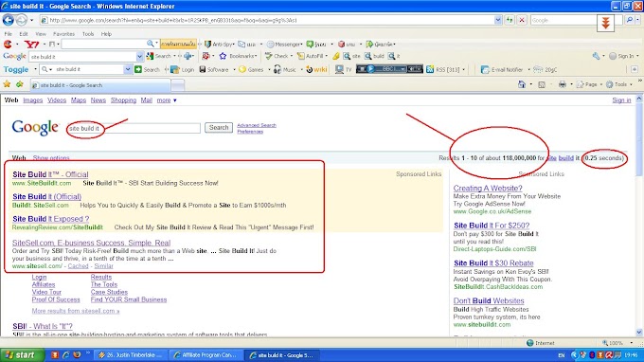Click the Anti-Spy shield icon
The image size is (644, 362).
pos(207,44)
